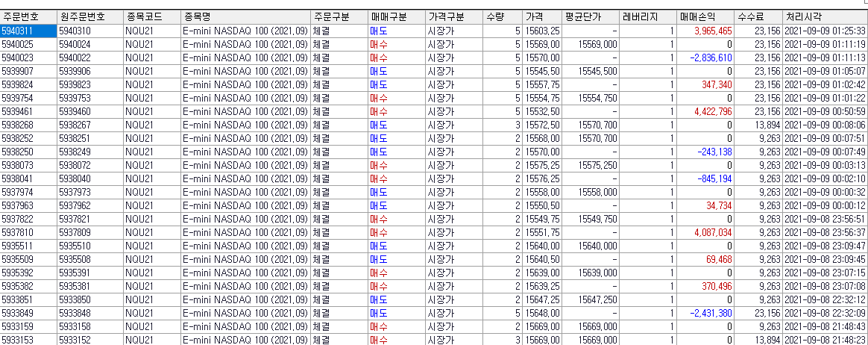Click average price 15545,500
Viewport: 868px width, 345px height.
591,71
